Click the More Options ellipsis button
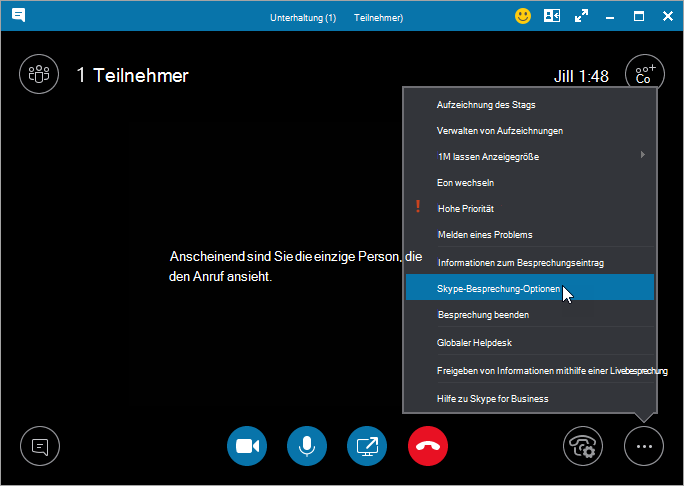The width and height of the screenshot is (684, 486). pyautogui.click(x=644, y=446)
